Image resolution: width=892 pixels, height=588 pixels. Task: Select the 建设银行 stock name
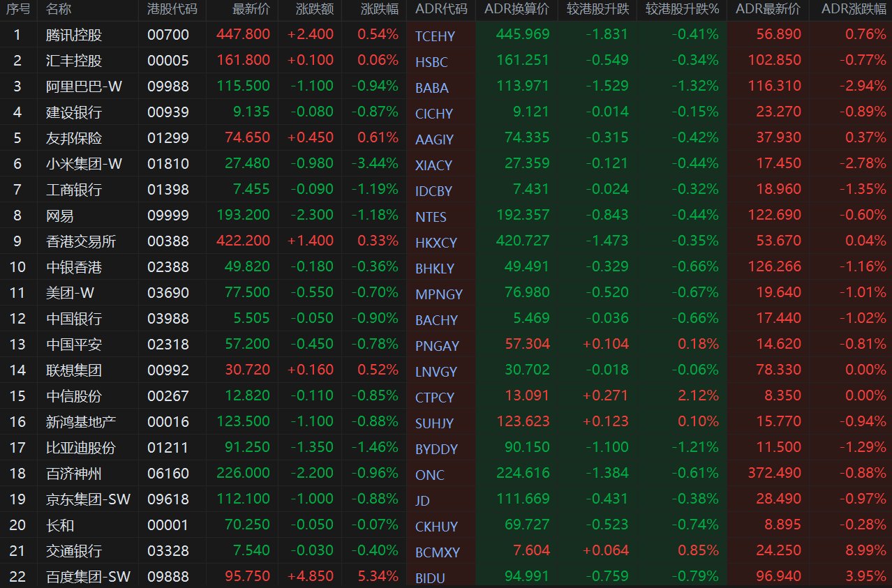[x=74, y=112]
